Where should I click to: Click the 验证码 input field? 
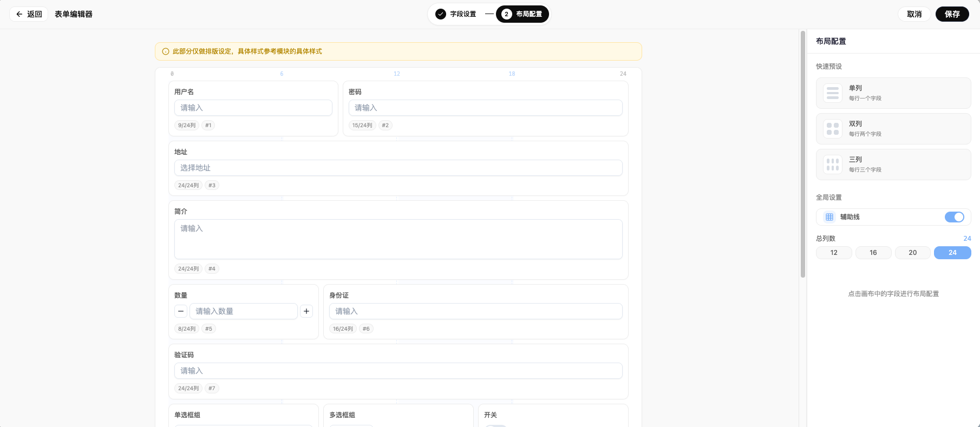(x=398, y=371)
